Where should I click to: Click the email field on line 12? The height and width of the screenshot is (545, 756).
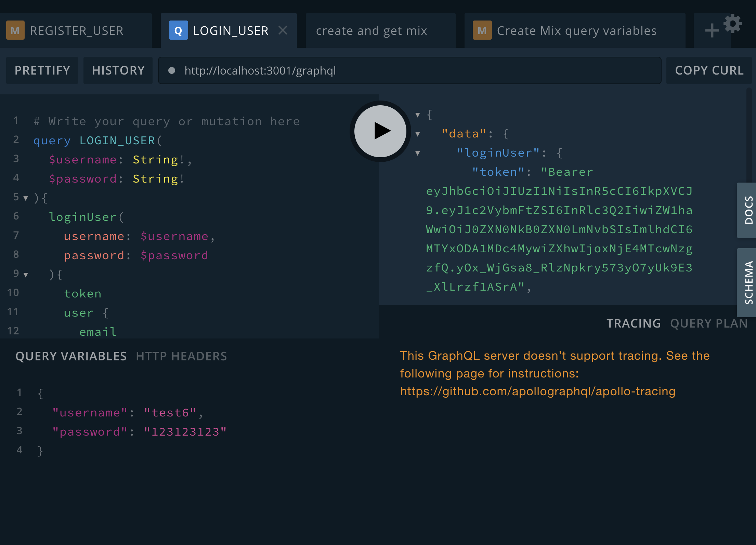point(98,332)
